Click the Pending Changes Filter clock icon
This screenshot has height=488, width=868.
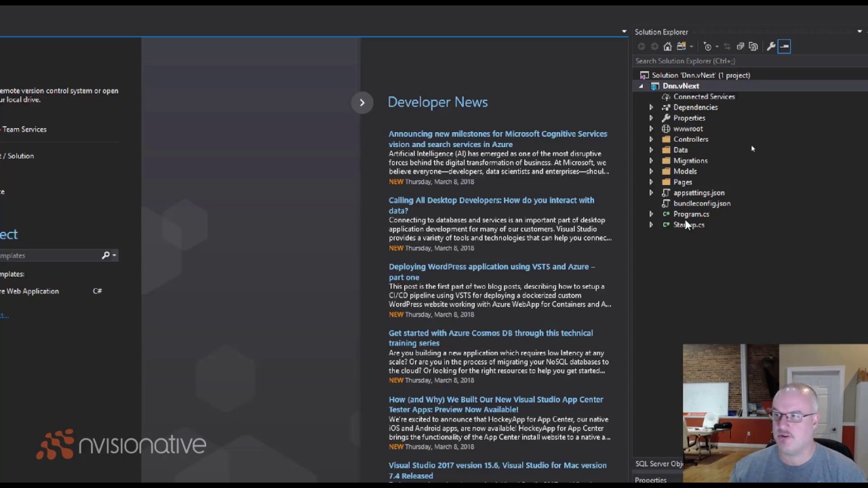coord(707,46)
